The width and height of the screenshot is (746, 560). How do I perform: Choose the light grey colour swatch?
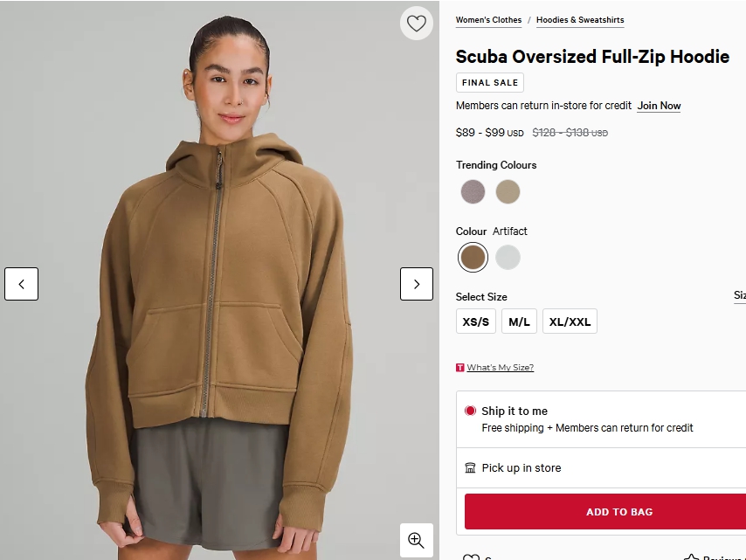coord(508,258)
